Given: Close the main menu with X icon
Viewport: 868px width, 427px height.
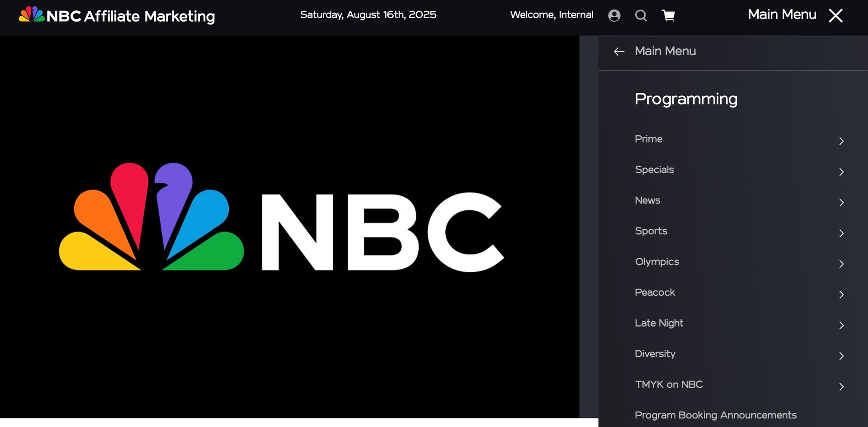Looking at the screenshot, I should tap(835, 15).
